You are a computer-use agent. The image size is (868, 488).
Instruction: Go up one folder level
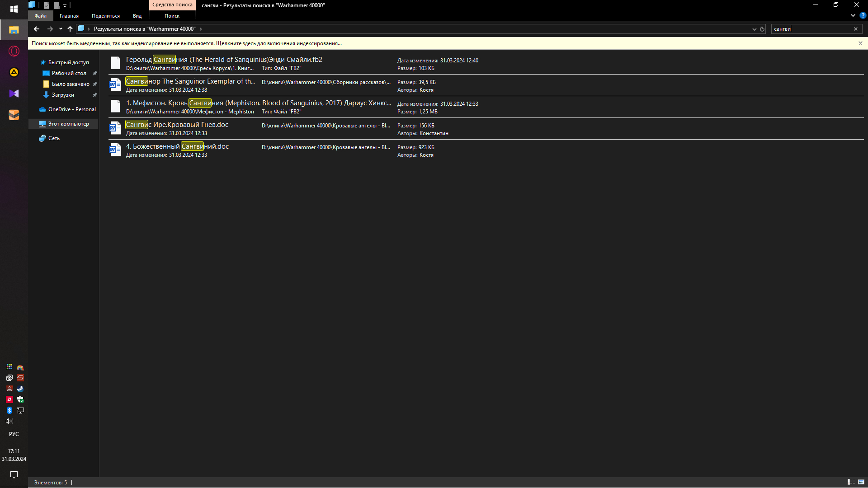(x=70, y=29)
